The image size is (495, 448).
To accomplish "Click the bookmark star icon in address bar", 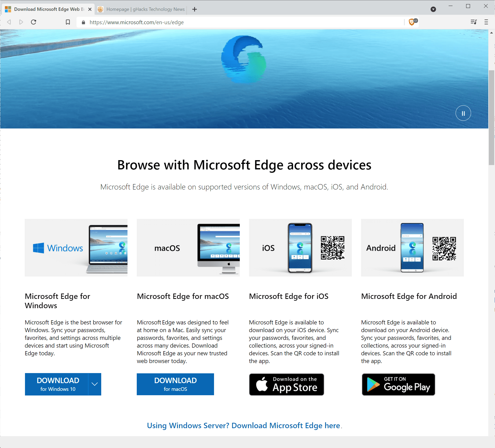I will (x=68, y=22).
